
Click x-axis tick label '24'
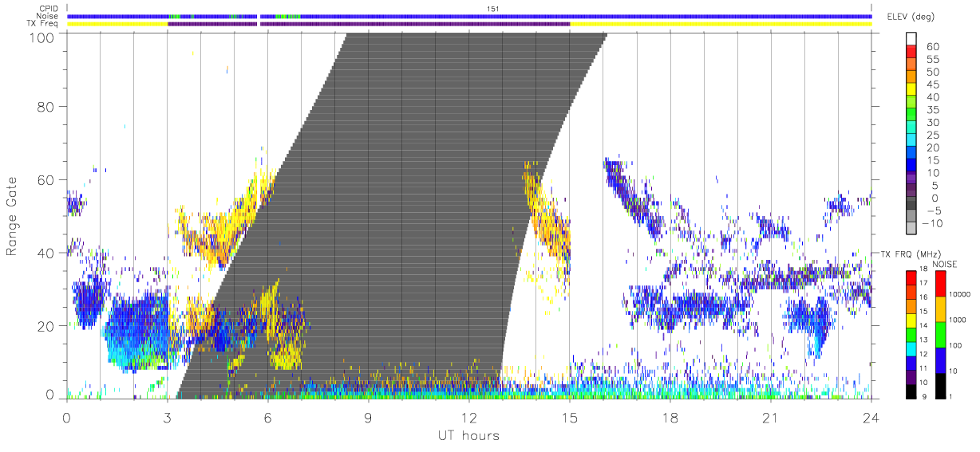coord(871,416)
